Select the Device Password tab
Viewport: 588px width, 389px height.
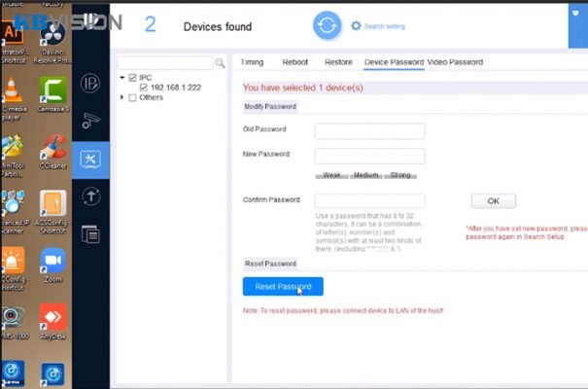pos(394,62)
